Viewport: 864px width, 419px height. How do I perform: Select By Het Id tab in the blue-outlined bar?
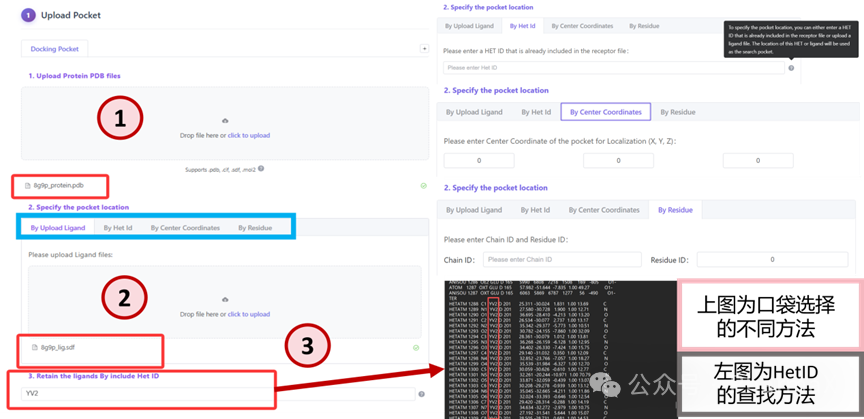pyautogui.click(x=118, y=228)
